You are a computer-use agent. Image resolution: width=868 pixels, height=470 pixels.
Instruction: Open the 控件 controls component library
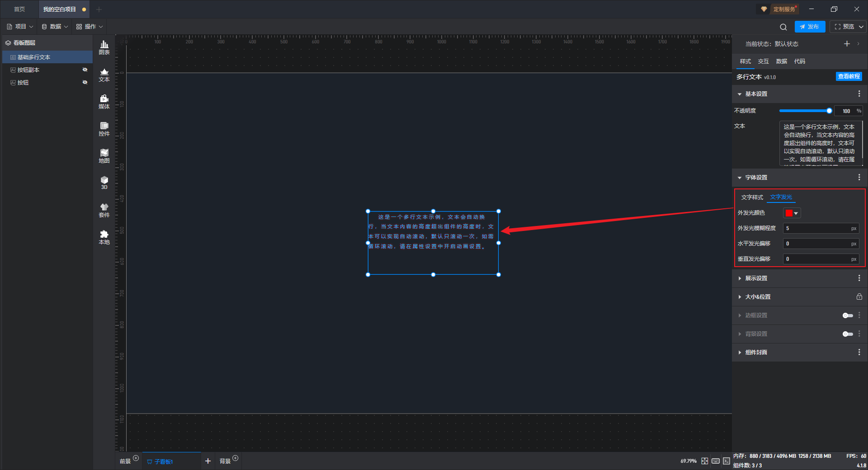[x=104, y=129]
